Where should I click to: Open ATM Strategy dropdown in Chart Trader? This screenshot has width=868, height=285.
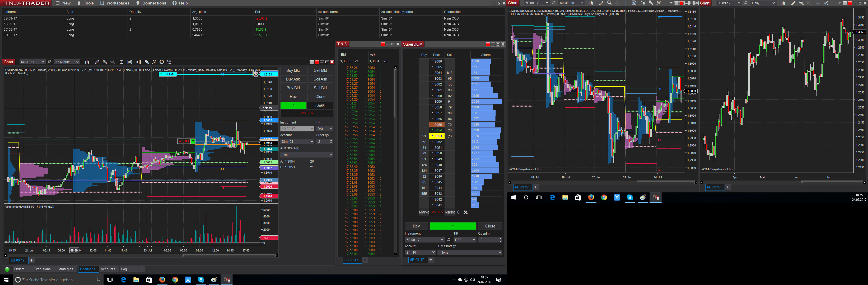(x=307, y=155)
